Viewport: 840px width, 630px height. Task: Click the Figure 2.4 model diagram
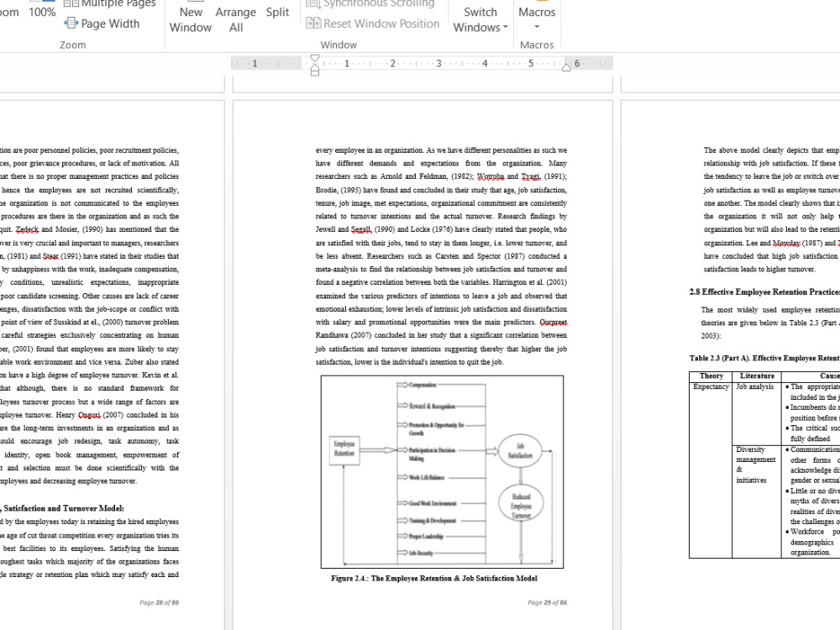point(442,471)
